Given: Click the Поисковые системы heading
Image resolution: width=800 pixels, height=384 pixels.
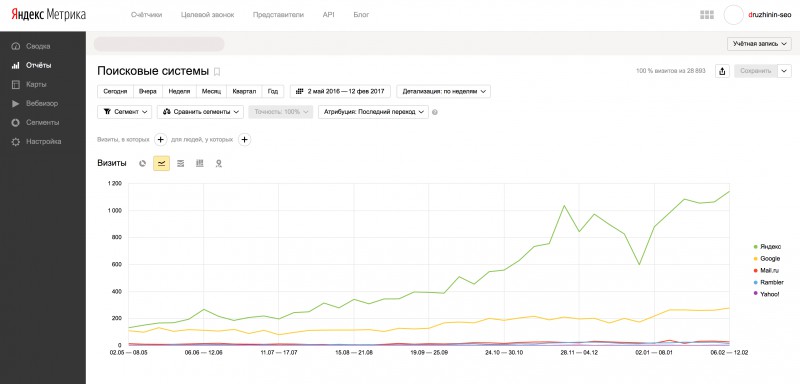Looking at the screenshot, I should [153, 71].
